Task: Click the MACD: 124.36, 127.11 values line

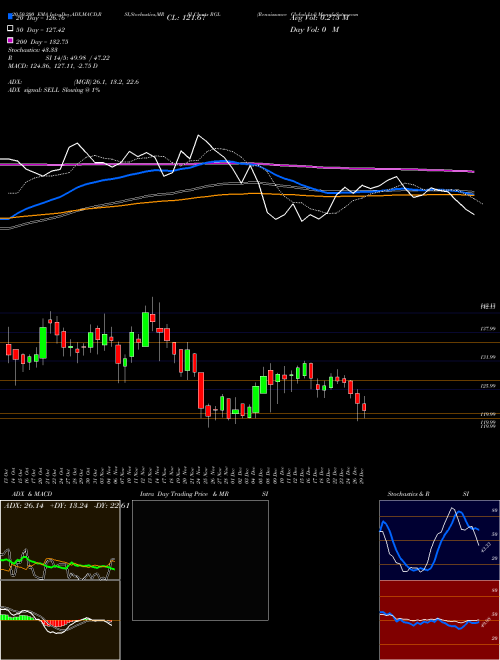Action: (53, 66)
